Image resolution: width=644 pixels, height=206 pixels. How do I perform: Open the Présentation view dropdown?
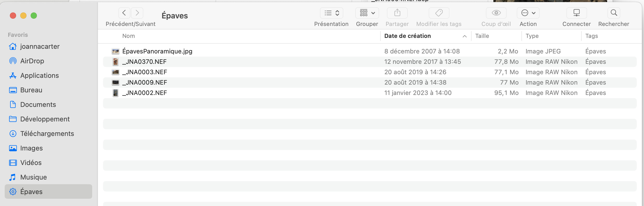pyautogui.click(x=332, y=13)
